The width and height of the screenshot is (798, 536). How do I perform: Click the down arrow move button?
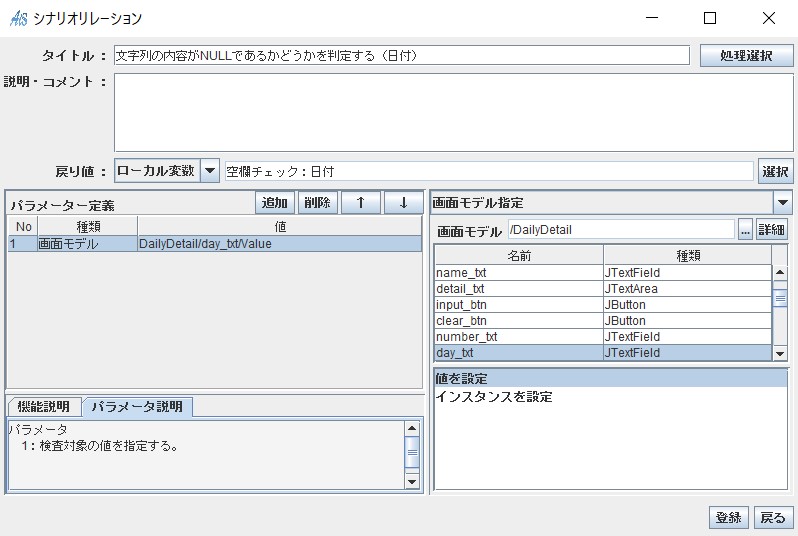403,203
